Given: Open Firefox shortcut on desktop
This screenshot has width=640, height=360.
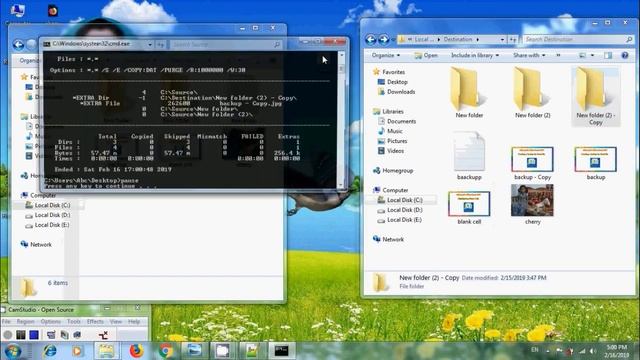Looking at the screenshot, I should click(53, 11).
